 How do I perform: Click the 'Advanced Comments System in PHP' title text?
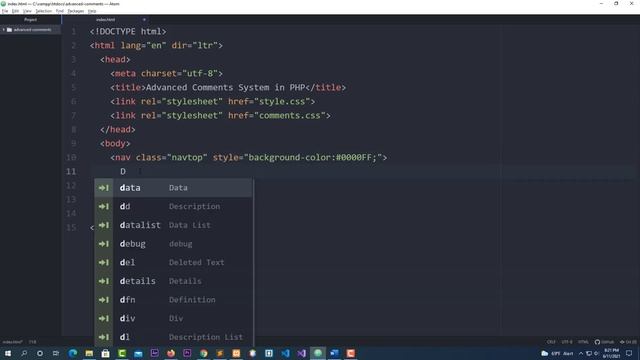(226, 87)
